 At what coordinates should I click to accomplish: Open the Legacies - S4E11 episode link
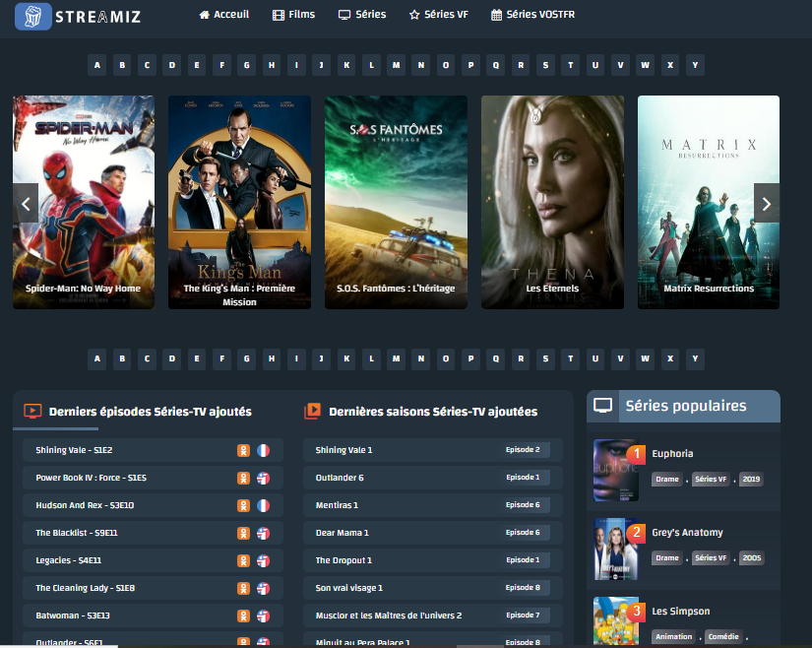pyautogui.click(x=68, y=560)
